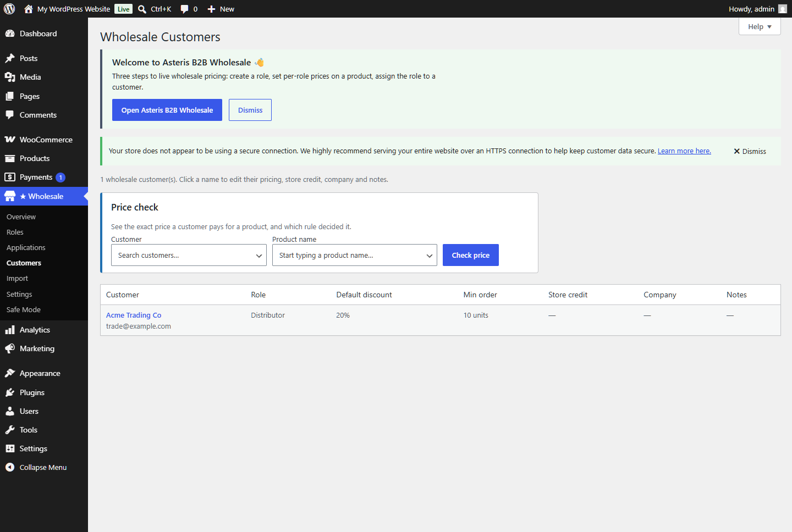Click the Plugins plug icon
Screen dimensions: 792x532
pos(10,392)
